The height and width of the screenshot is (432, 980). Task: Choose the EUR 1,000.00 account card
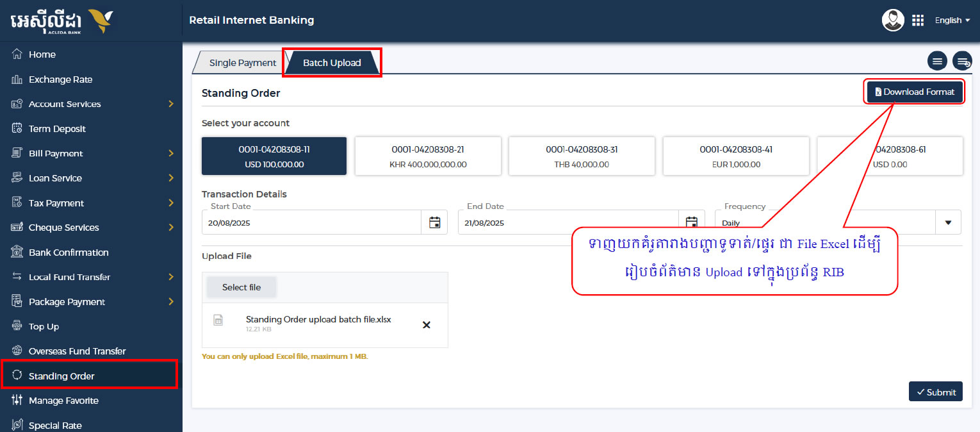735,156
